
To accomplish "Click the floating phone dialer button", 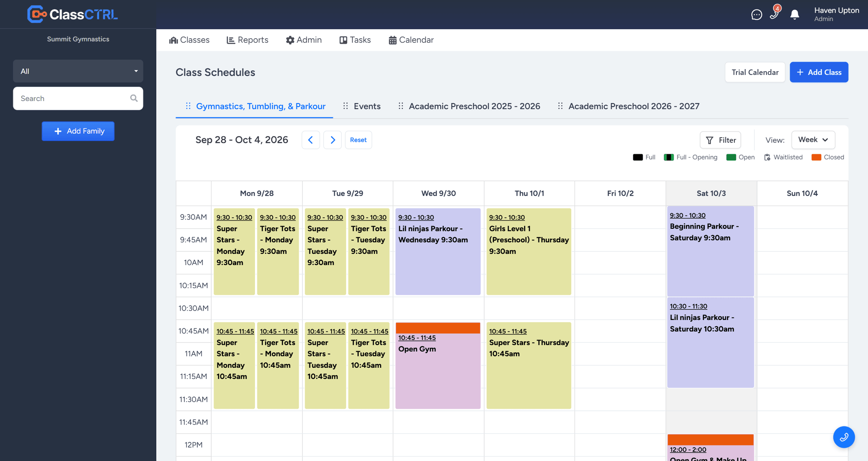I will coord(844,437).
